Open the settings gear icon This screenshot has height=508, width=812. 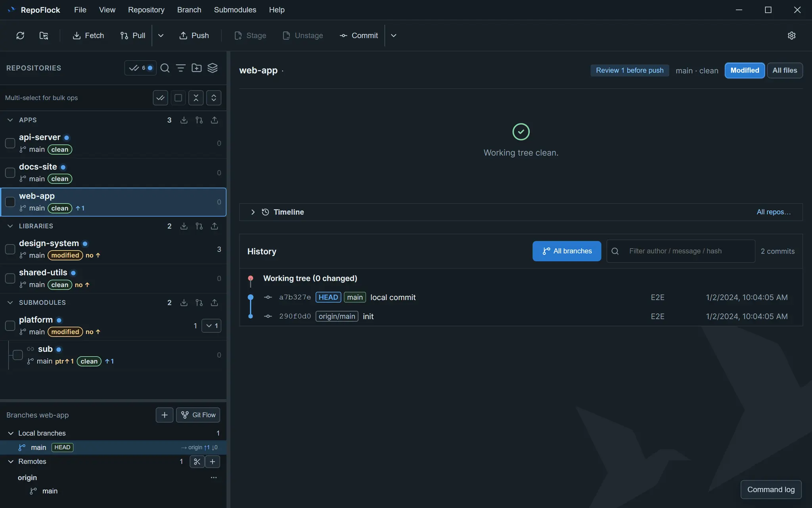tap(791, 36)
